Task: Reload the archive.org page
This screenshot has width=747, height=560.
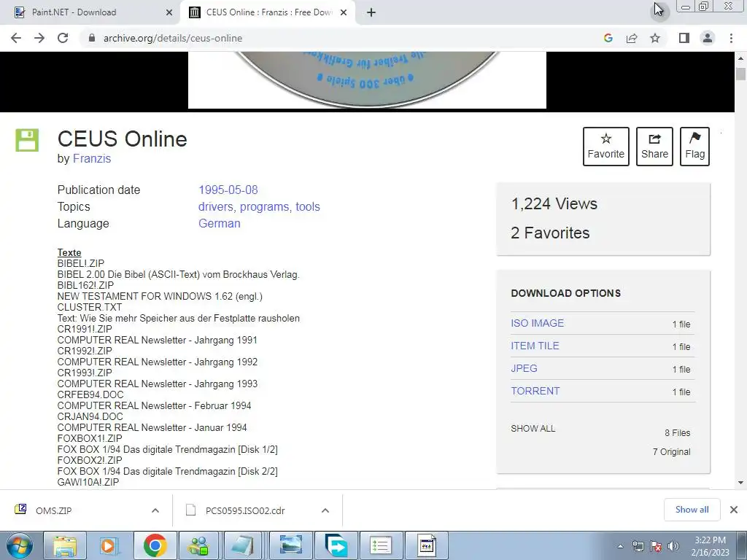Action: [x=63, y=38]
